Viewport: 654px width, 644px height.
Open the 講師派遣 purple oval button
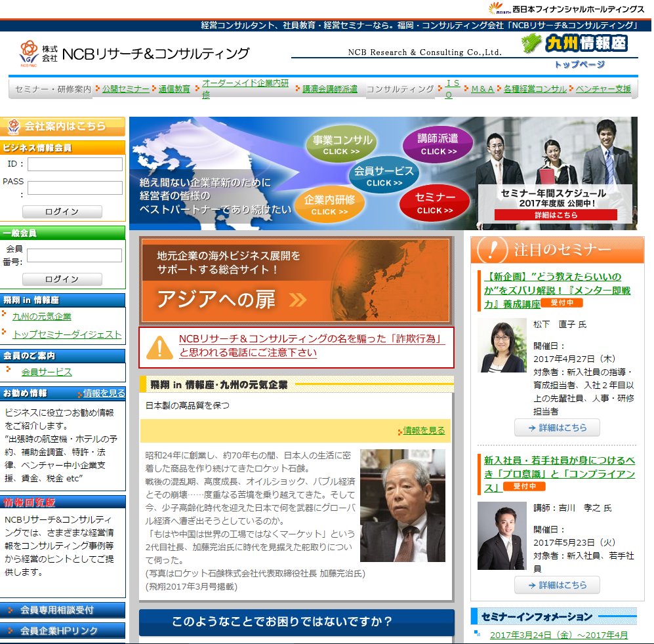pos(438,143)
